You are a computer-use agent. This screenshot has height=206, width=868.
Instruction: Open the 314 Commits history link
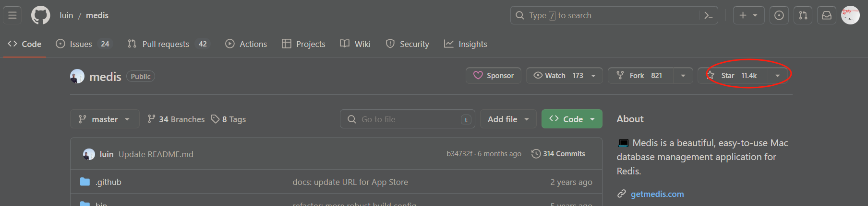click(x=558, y=154)
